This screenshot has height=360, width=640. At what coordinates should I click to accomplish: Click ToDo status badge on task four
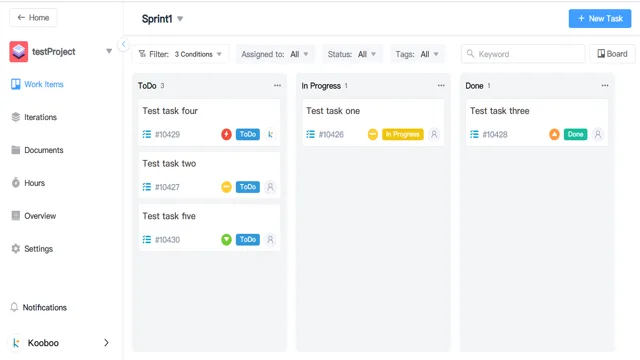[248, 134]
